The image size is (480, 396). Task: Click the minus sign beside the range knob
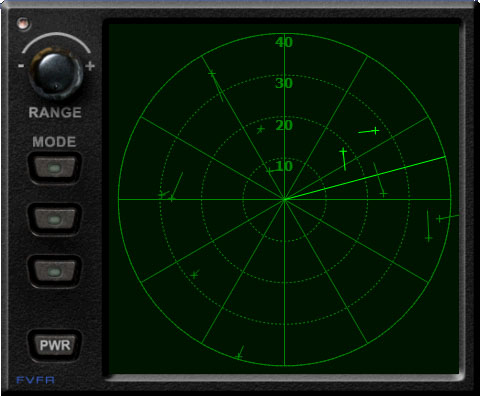[x=21, y=66]
